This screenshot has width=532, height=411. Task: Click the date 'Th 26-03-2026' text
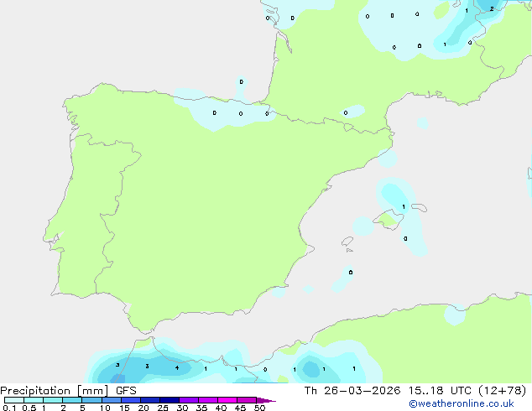(x=352, y=391)
